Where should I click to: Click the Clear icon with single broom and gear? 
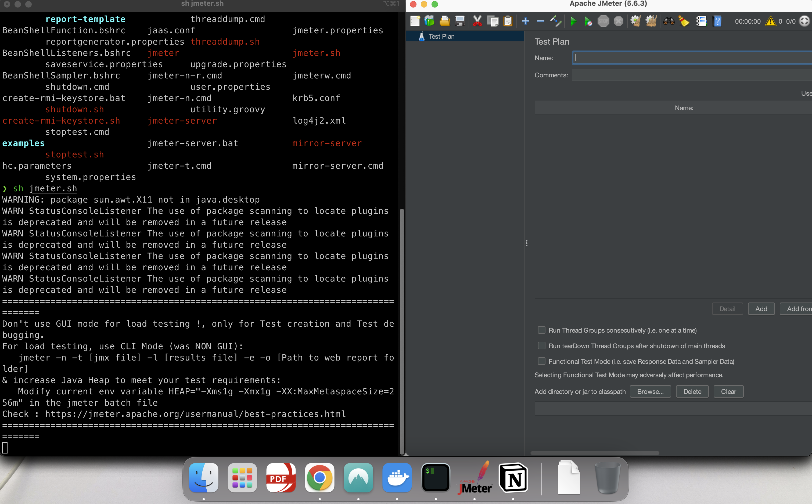click(635, 21)
